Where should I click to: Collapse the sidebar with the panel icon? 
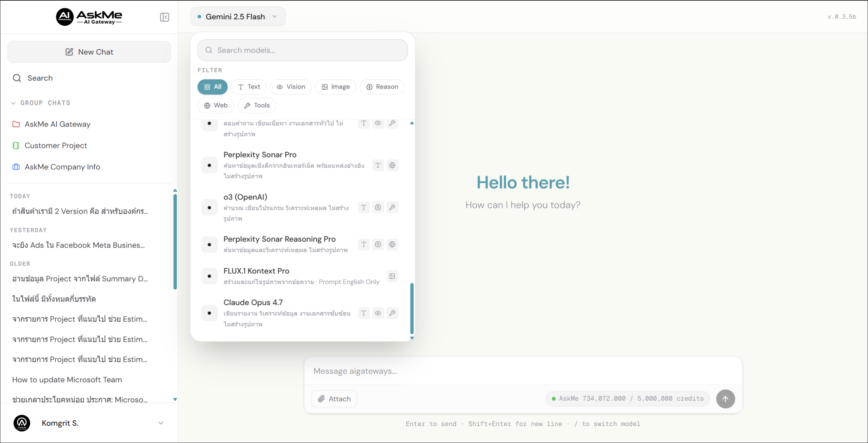click(x=164, y=17)
